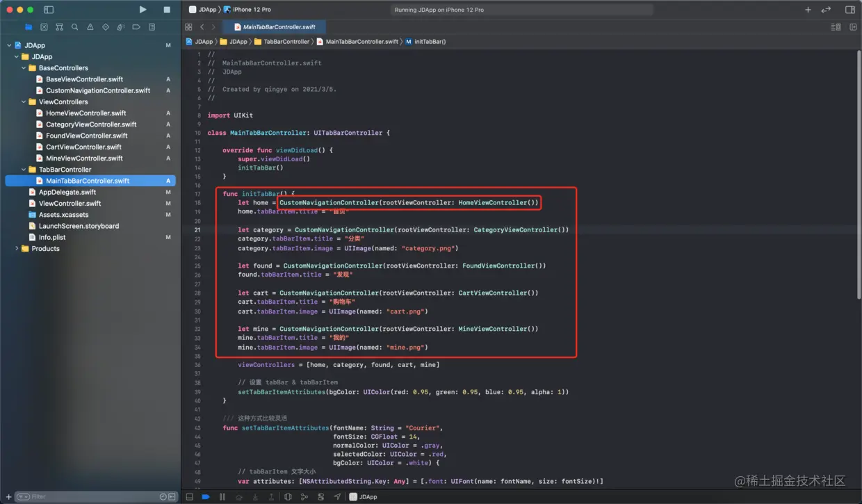Image resolution: width=862 pixels, height=504 pixels.
Task: Hide the debug area toggle
Action: point(189,497)
